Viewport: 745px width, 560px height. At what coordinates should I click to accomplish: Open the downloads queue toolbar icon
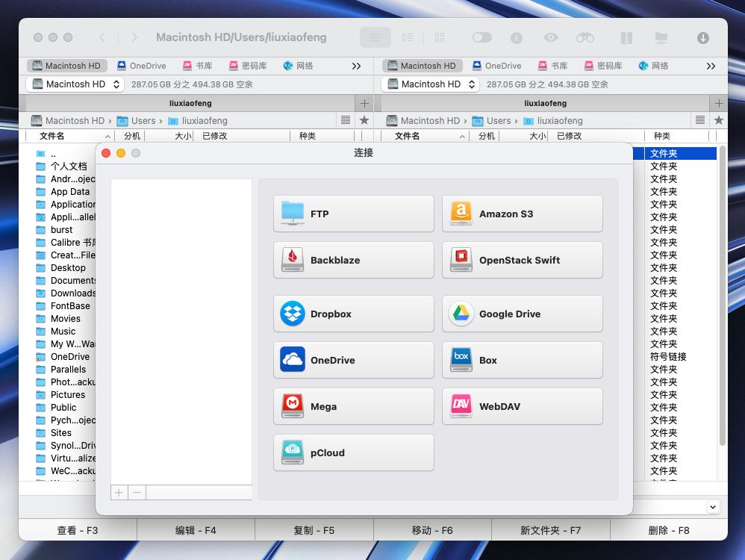click(x=703, y=37)
